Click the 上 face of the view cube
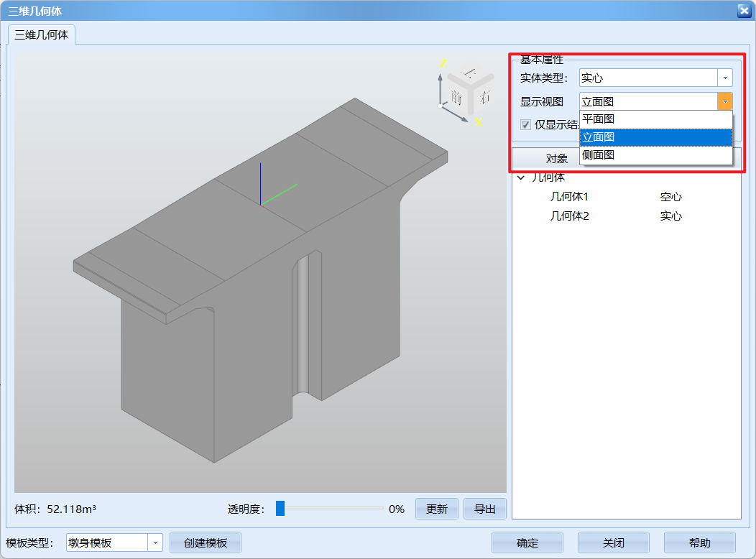 [x=470, y=73]
